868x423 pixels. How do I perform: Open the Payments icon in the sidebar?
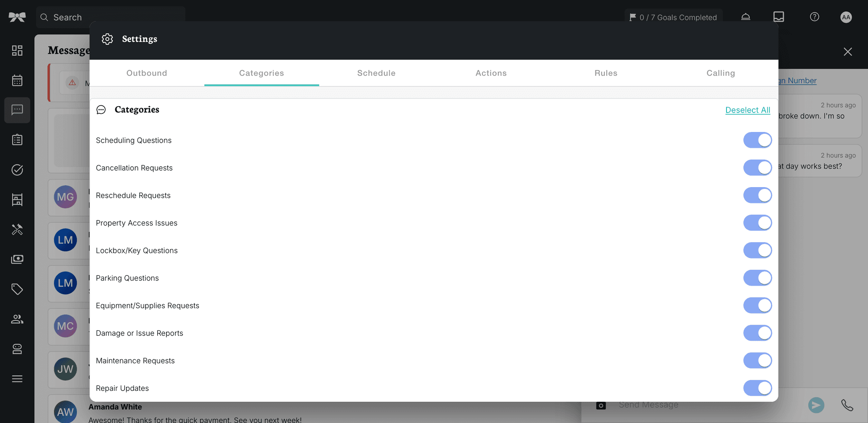point(17,259)
